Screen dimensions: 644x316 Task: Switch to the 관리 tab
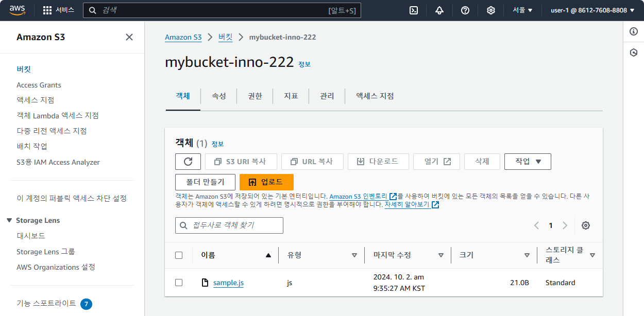pos(327,96)
